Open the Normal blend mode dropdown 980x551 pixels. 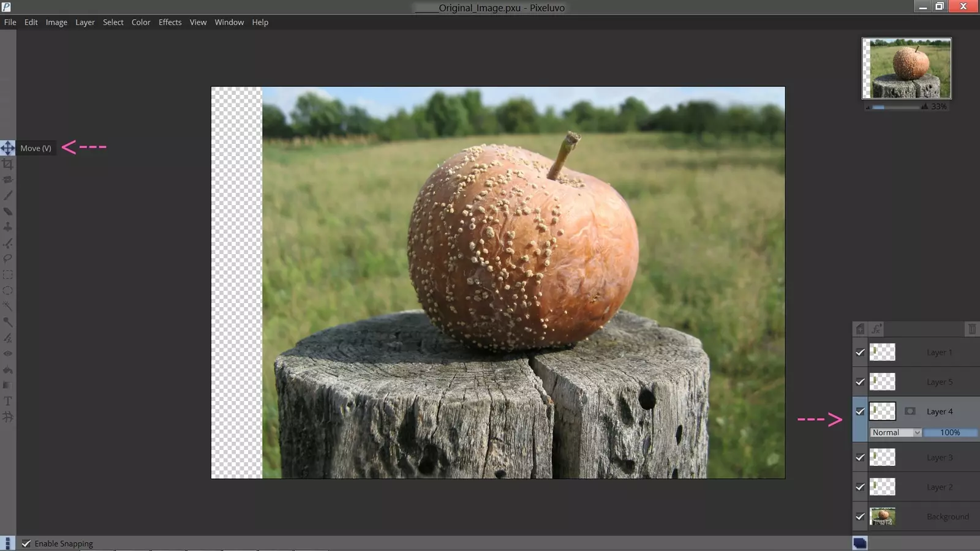895,432
